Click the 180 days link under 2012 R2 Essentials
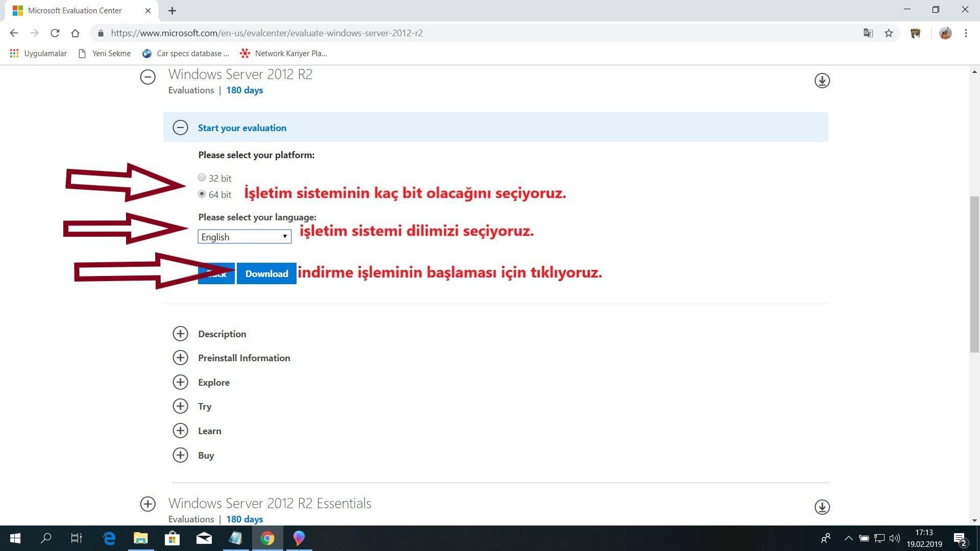Image resolution: width=980 pixels, height=551 pixels. click(244, 519)
